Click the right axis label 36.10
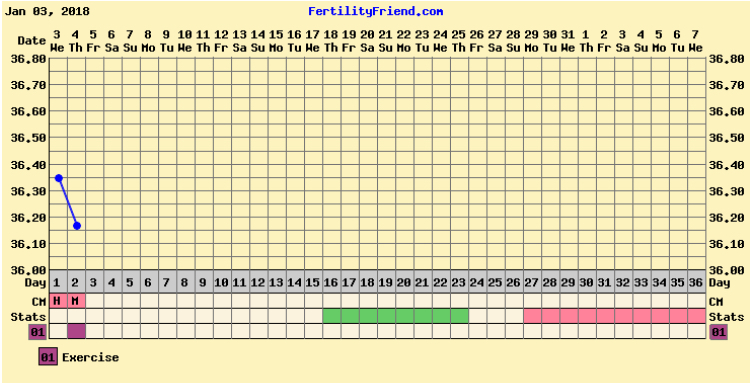Screen dimensions: 750x383 click(x=727, y=244)
